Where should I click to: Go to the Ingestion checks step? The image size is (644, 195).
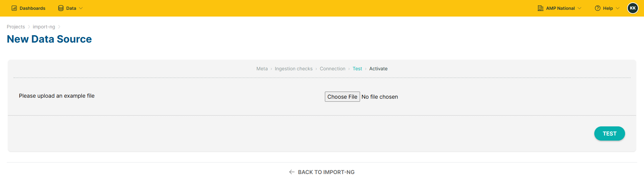(x=294, y=69)
